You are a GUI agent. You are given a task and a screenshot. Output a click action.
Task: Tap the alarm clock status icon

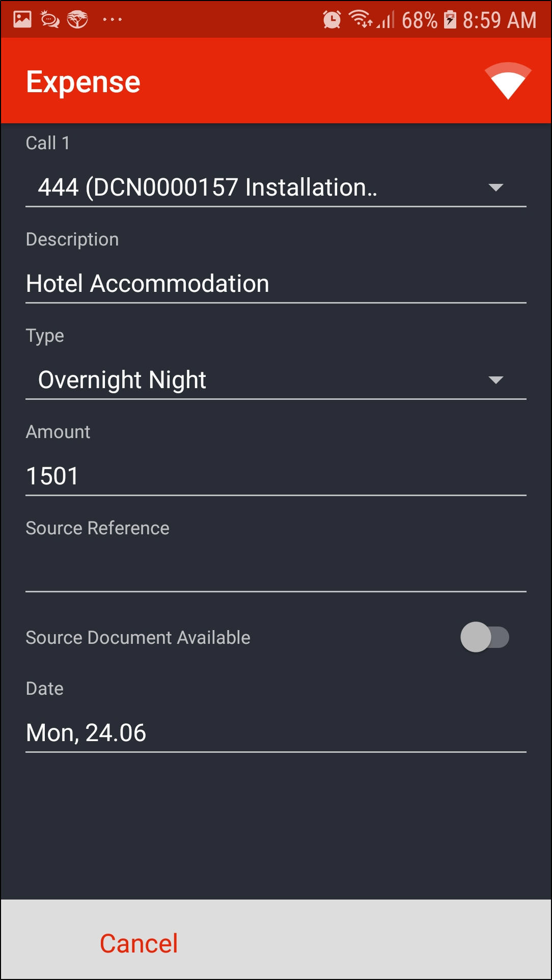pos(332,20)
